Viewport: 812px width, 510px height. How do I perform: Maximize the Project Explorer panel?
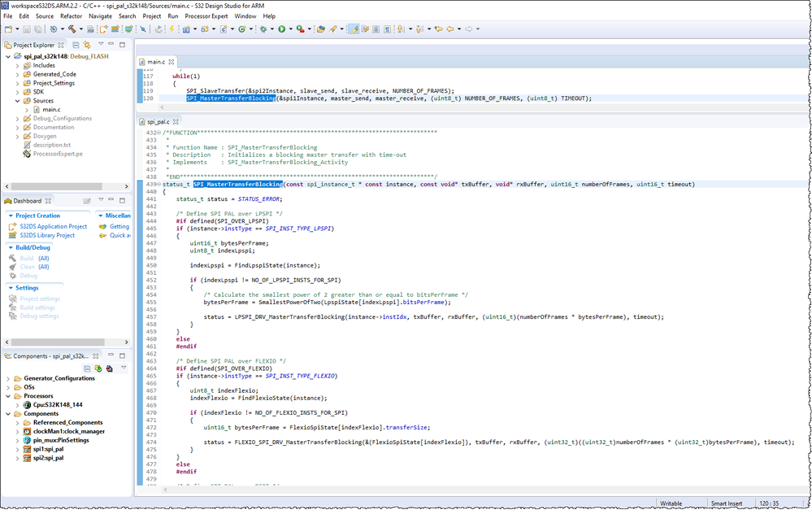(x=122, y=45)
